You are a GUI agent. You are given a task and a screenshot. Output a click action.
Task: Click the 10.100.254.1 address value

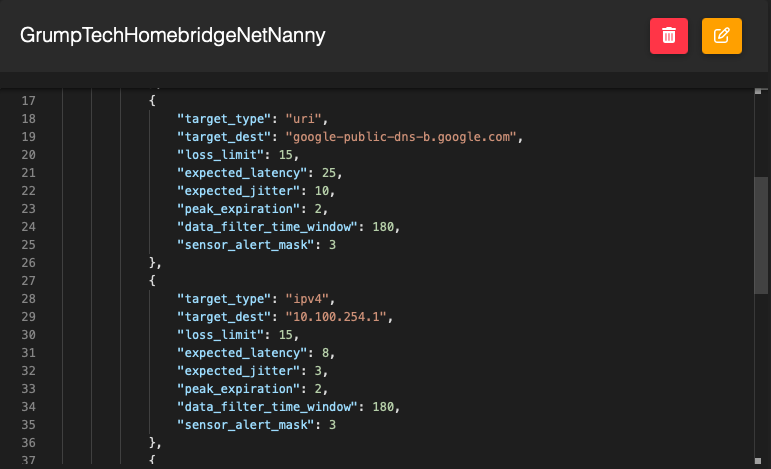click(x=336, y=317)
